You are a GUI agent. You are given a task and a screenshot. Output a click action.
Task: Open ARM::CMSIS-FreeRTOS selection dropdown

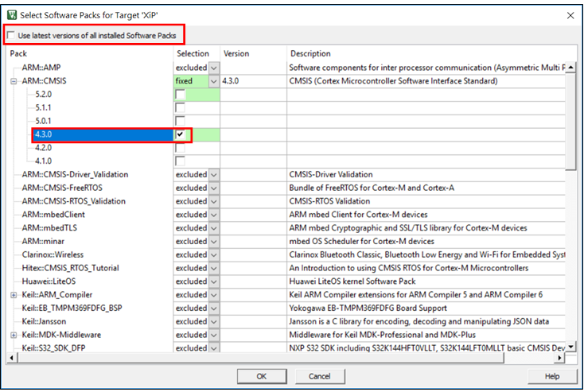pyautogui.click(x=214, y=188)
